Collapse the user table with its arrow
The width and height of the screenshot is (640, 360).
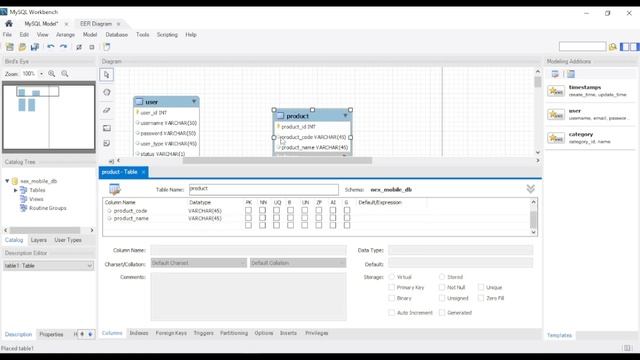coord(194,101)
